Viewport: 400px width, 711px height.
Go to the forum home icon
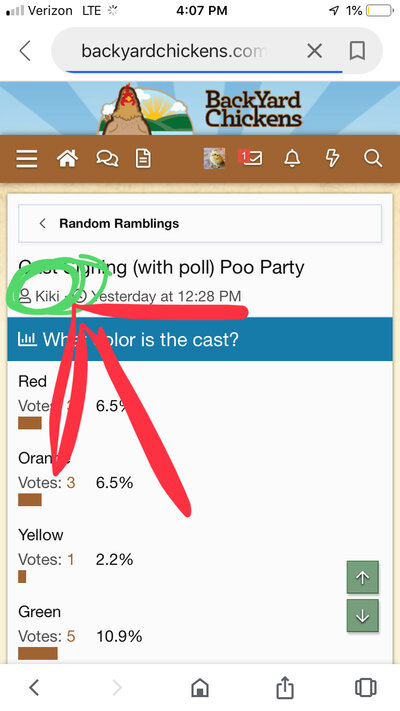pos(67,159)
